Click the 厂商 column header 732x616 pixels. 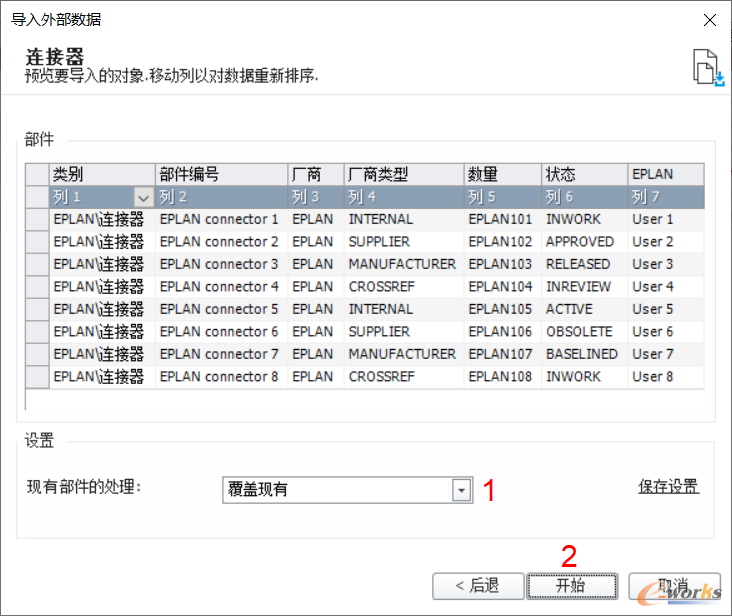316,175
